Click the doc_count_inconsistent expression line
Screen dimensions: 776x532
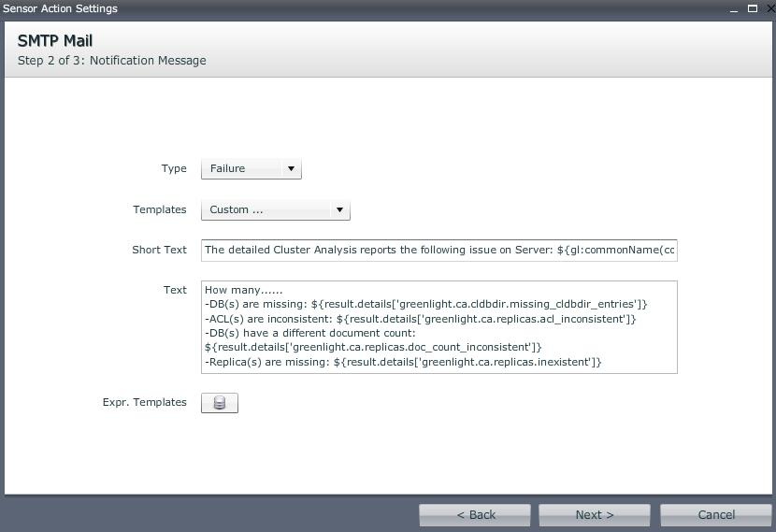(373, 348)
